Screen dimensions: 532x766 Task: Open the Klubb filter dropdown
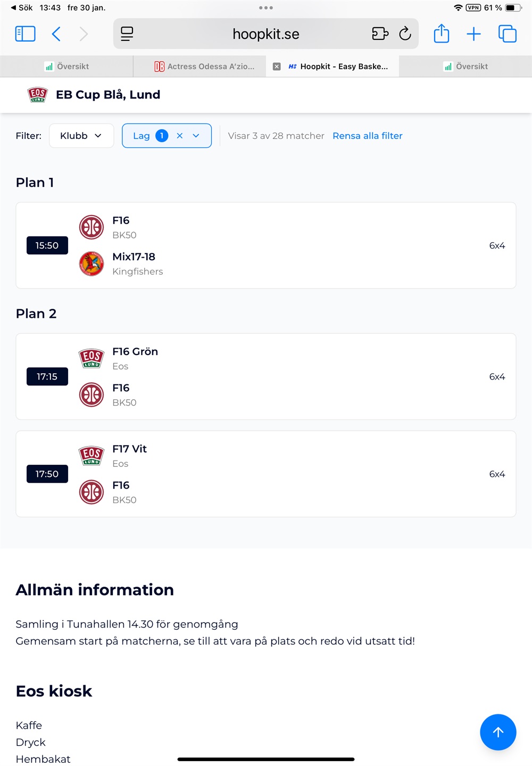[81, 136]
